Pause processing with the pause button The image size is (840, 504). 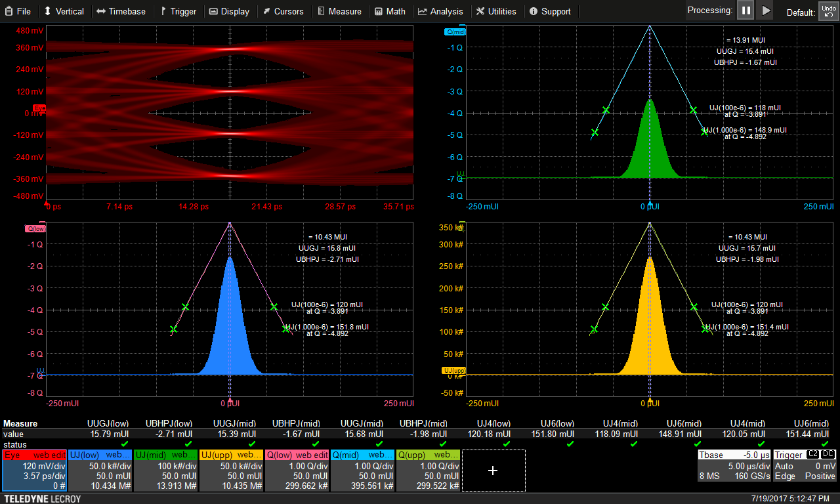(x=745, y=10)
